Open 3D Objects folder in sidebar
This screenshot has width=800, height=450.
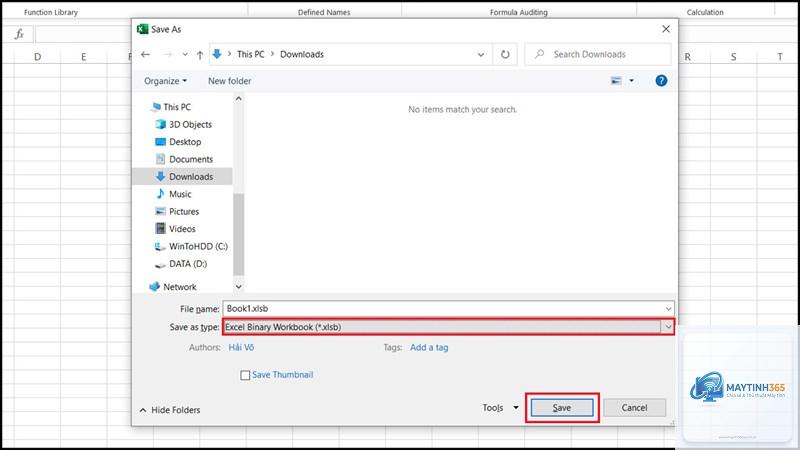[190, 124]
